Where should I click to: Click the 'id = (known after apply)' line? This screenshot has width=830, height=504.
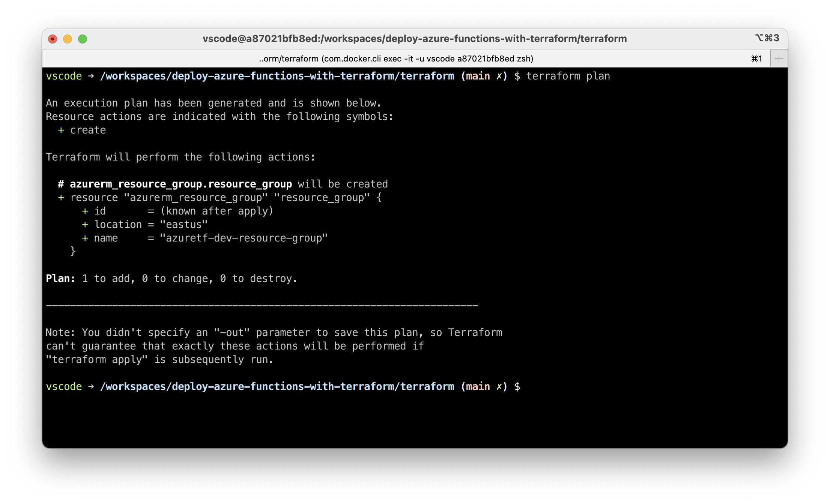coord(177,211)
